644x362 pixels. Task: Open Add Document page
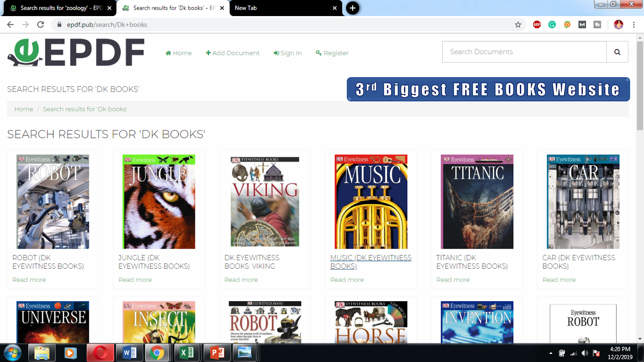233,53
